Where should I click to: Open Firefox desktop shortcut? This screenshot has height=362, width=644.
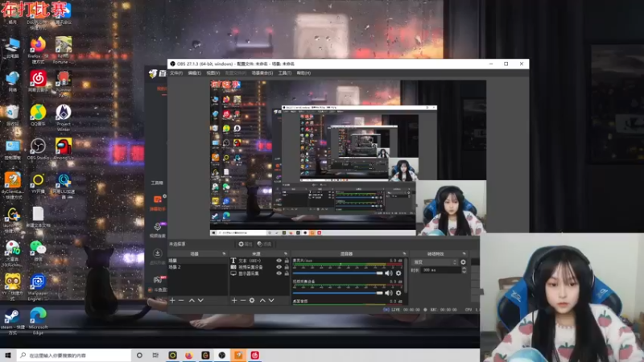pyautogui.click(x=38, y=48)
